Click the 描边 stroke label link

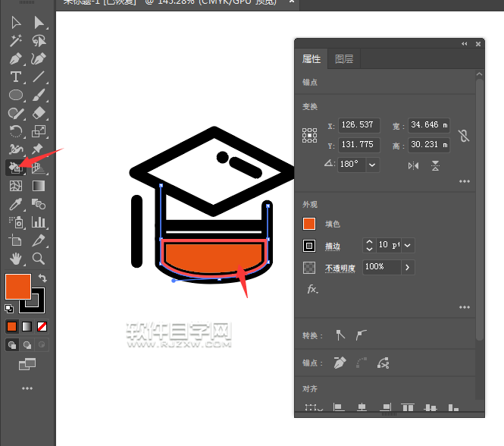[333, 246]
